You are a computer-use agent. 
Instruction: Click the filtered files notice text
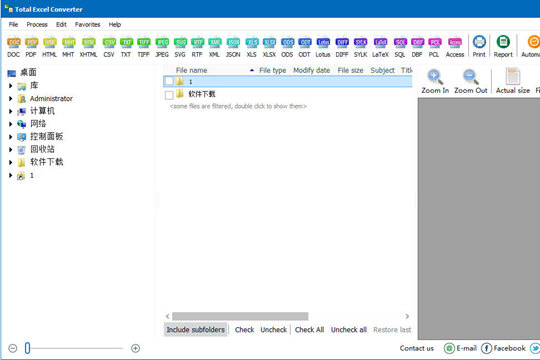point(238,106)
